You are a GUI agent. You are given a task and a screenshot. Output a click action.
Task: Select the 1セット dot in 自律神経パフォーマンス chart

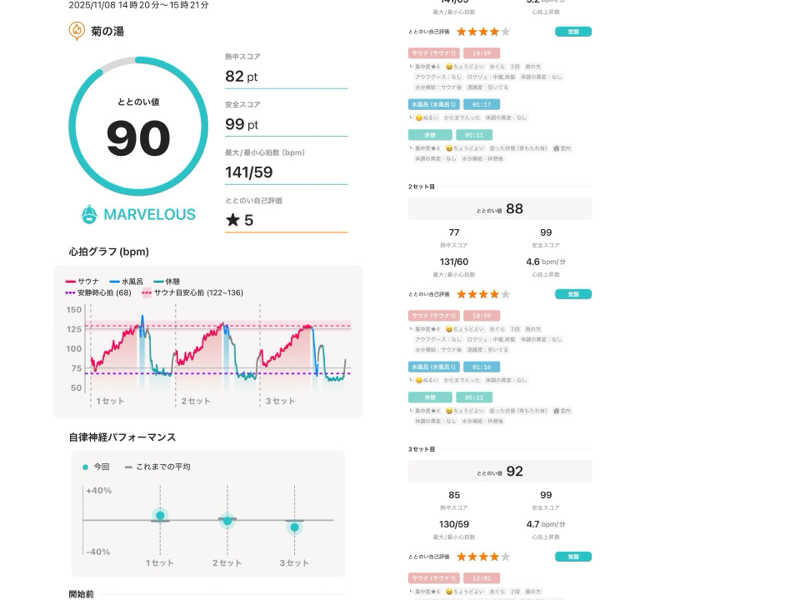(160, 516)
